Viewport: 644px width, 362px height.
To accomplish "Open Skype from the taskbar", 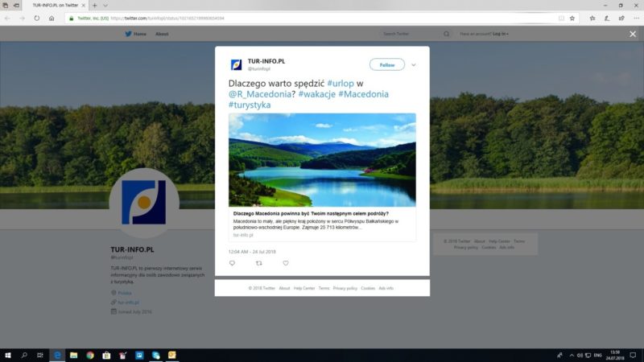I will click(x=155, y=355).
